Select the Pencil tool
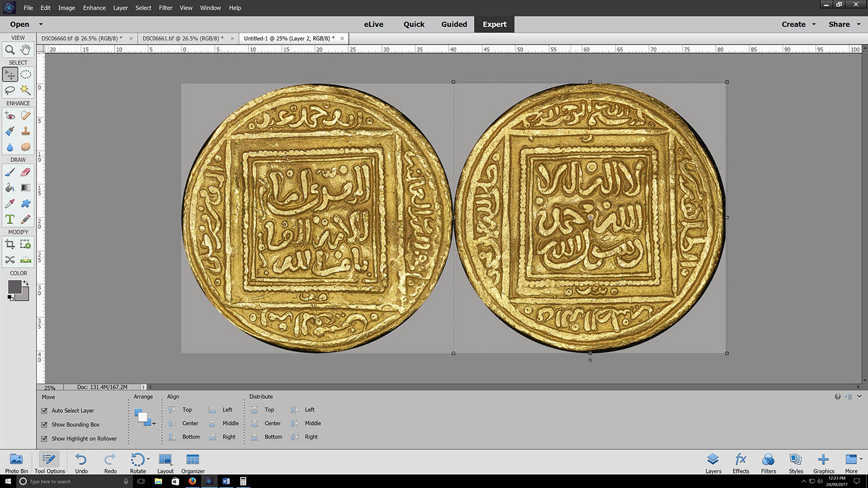The height and width of the screenshot is (488, 868). (25, 219)
